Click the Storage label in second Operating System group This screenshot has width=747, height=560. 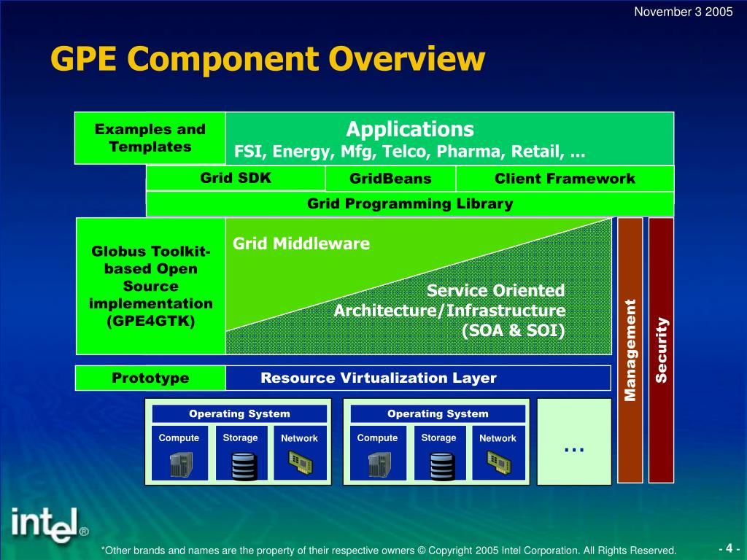click(438, 437)
